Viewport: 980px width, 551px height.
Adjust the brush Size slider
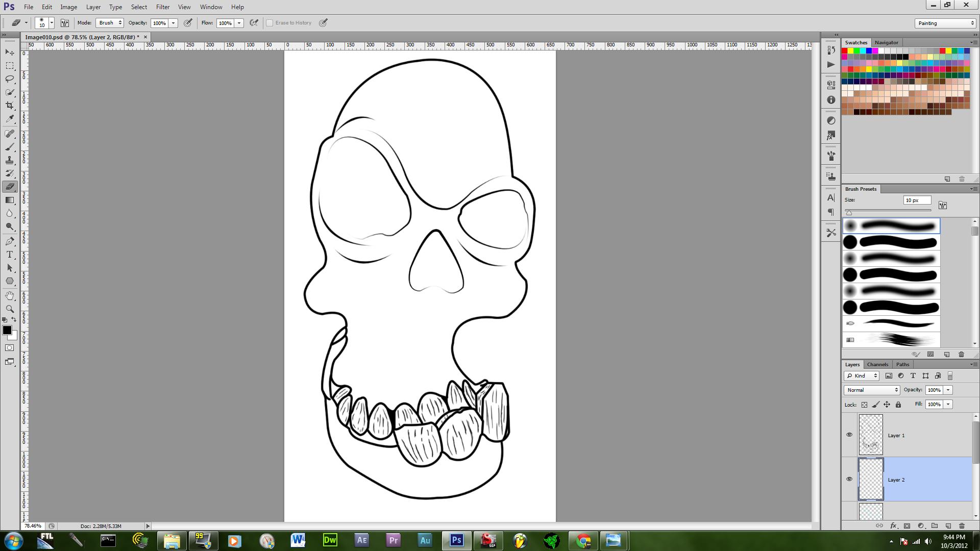coord(849,212)
